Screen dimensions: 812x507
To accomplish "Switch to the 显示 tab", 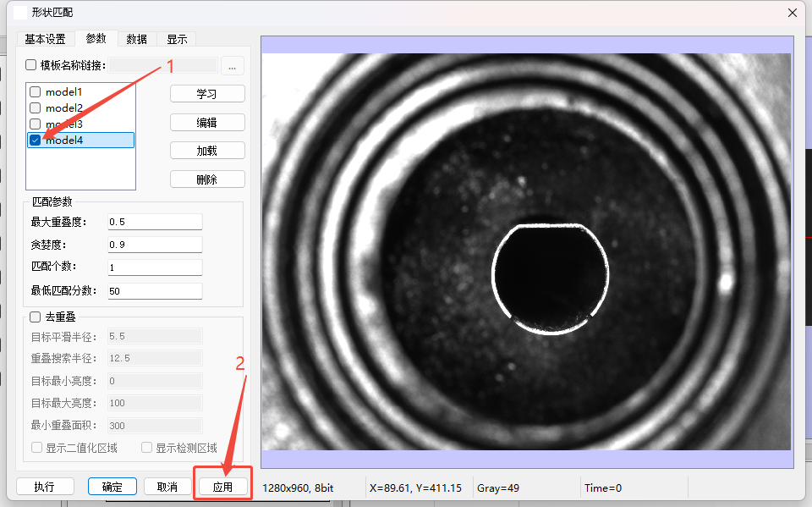I will point(177,39).
